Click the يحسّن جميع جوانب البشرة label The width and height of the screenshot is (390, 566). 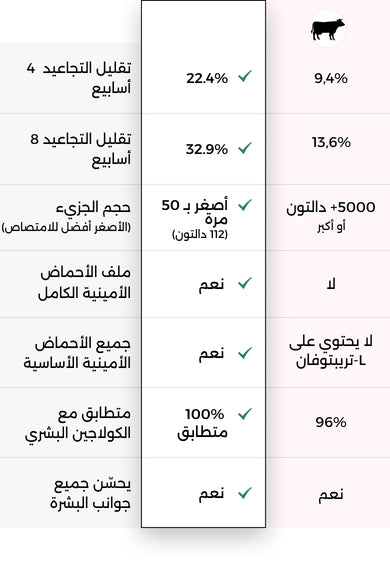91,493
